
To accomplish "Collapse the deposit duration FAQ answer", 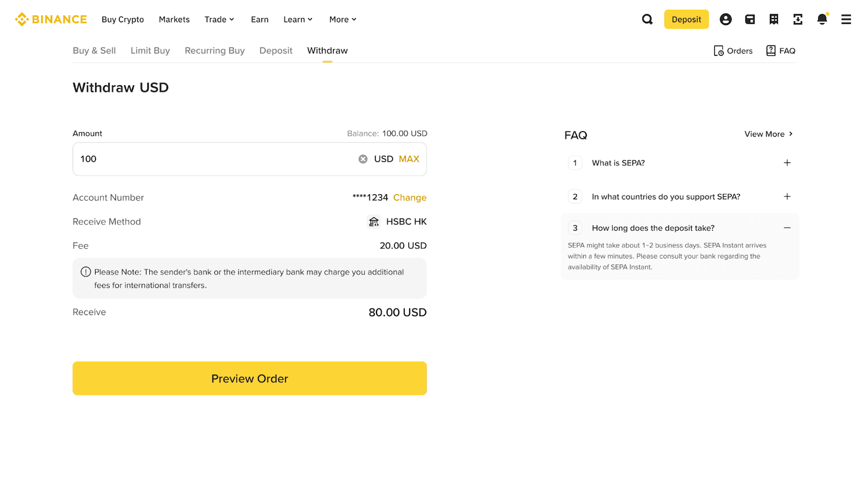I will pos(787,228).
